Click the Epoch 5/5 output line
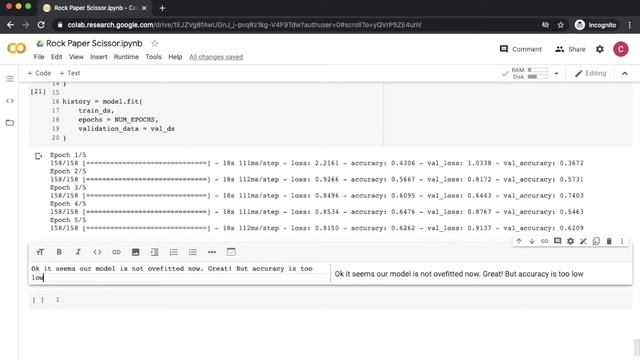Screen dimensions: 640x360 click(68, 220)
